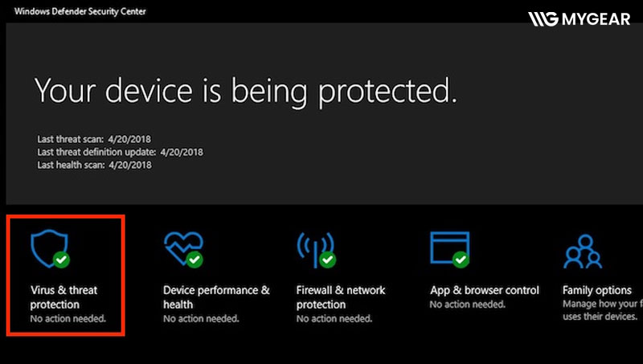Click the green checkmark on the heart icon

(x=194, y=260)
